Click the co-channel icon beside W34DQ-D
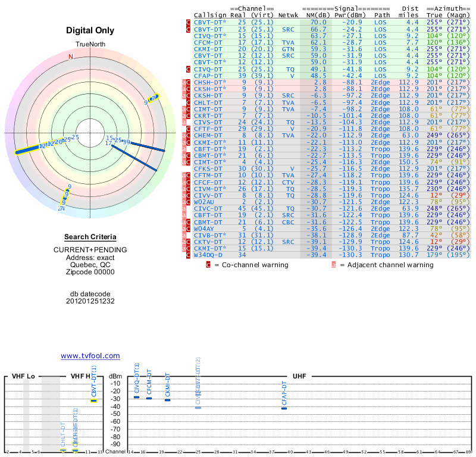This screenshot has height=457, width=476. (x=189, y=255)
